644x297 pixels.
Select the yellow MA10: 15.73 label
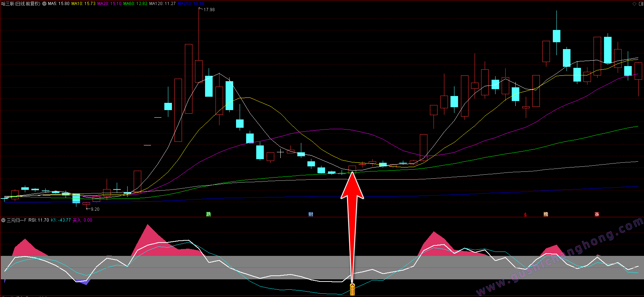coord(83,4)
